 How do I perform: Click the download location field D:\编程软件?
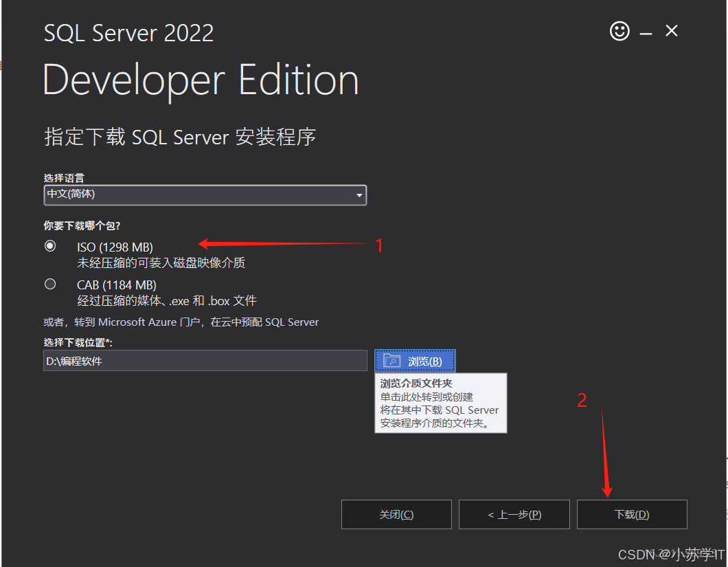[205, 361]
